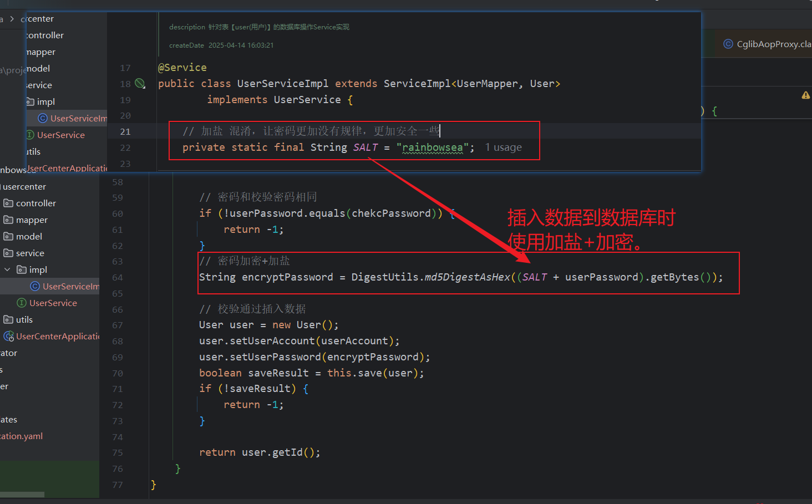Viewport: 812px width, 504px height.
Task: Click the "1 usage" hint after SALT
Action: pyautogui.click(x=503, y=147)
